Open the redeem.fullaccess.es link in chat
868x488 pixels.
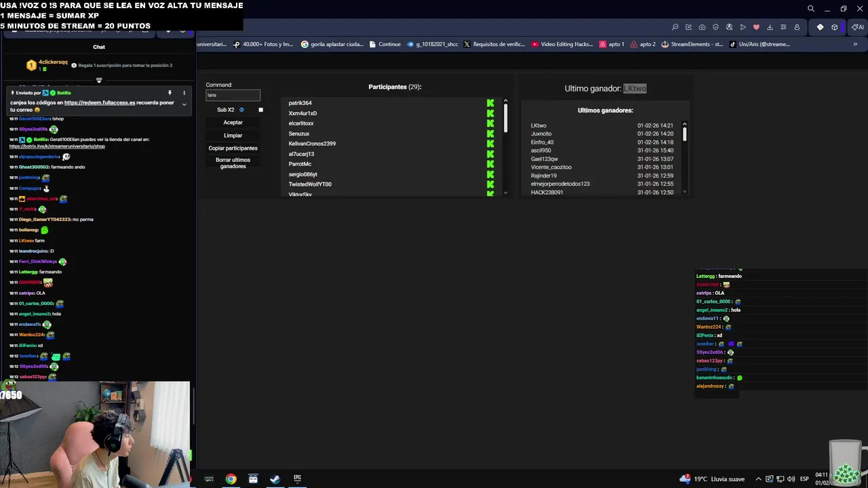point(100,103)
